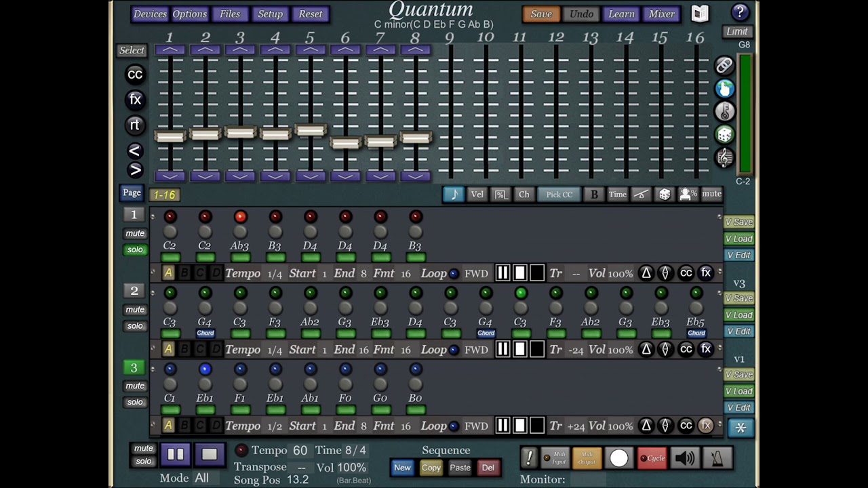Click the Learn button

click(x=621, y=14)
